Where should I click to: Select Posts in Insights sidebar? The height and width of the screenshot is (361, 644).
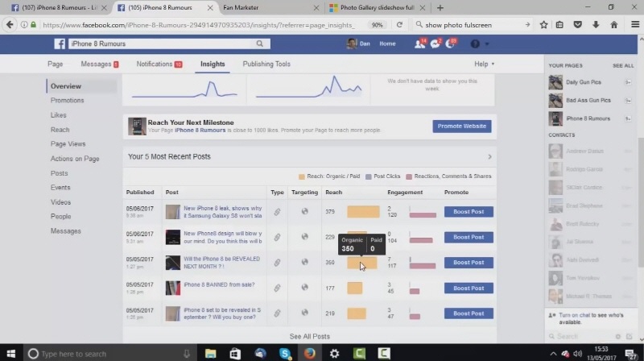(x=59, y=173)
